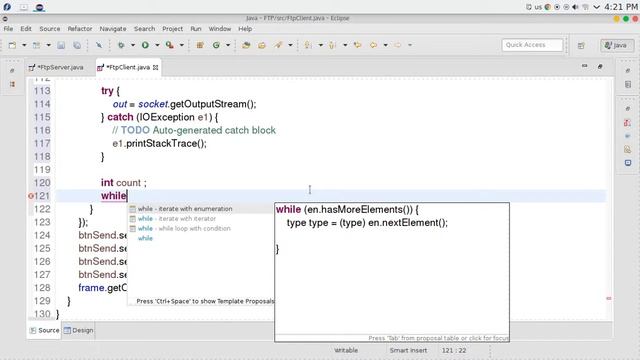Viewport: 640px width, 360px height.
Task: Maximize the editor area
Action: (x=600, y=66)
